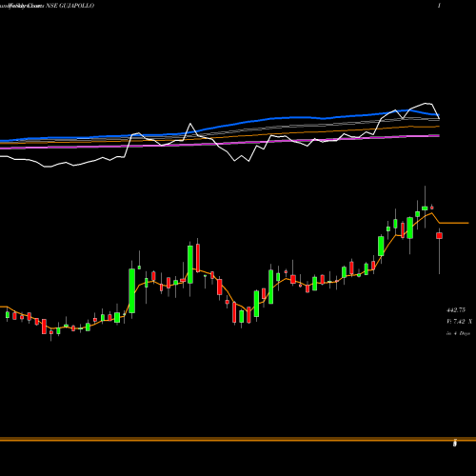Click the NSE GUJAPOLLO chart title
476x476 pixels.
coord(70,6)
